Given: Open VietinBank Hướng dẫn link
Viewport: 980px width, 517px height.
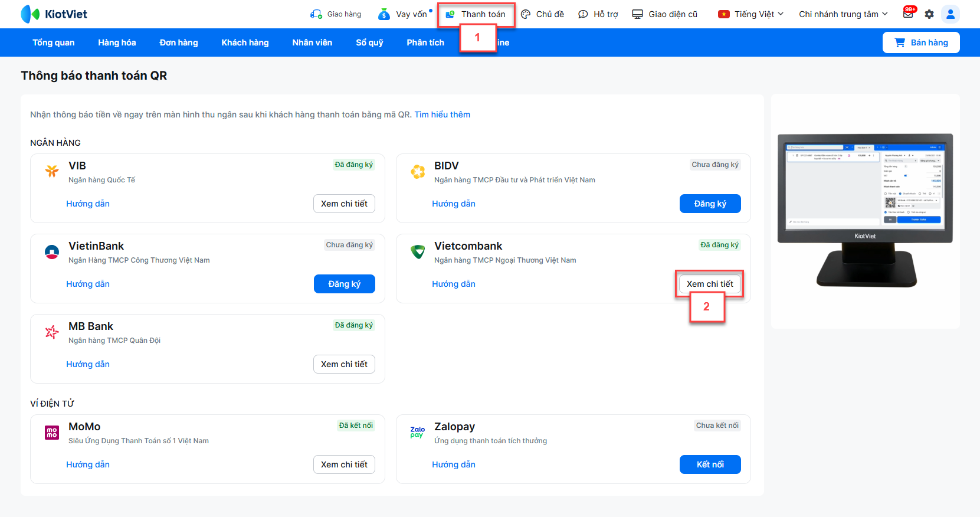Looking at the screenshot, I should [x=88, y=284].
